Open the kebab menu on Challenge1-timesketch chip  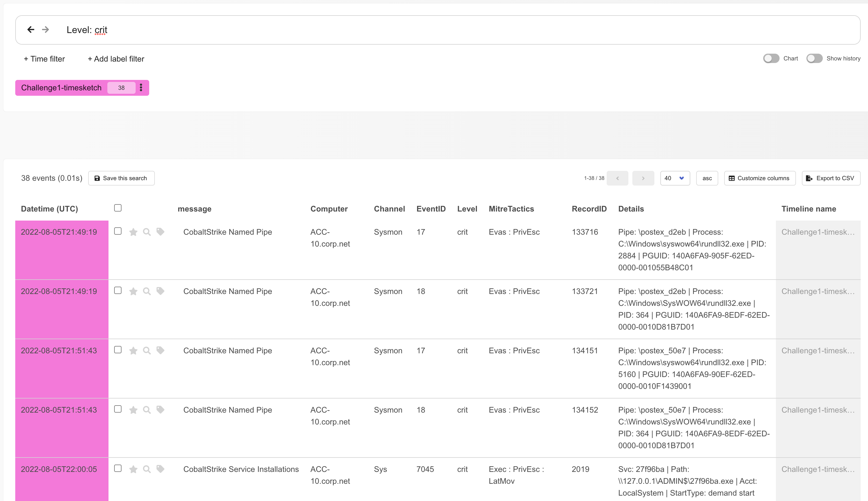[141, 88]
